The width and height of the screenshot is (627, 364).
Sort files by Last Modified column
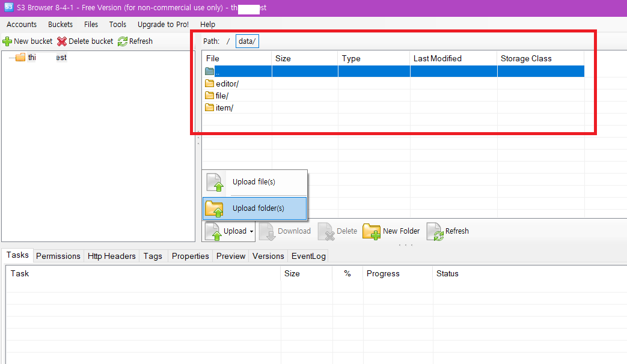pyautogui.click(x=438, y=58)
